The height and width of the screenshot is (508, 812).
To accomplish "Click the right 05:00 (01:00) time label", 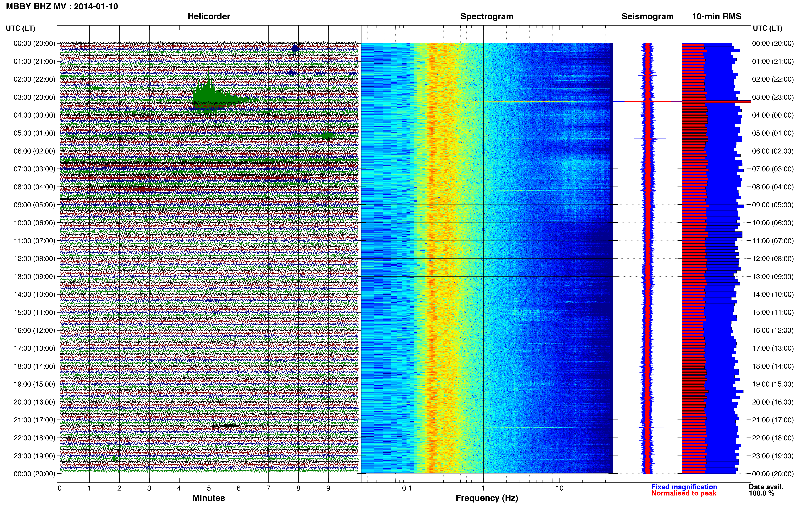I will click(x=773, y=133).
